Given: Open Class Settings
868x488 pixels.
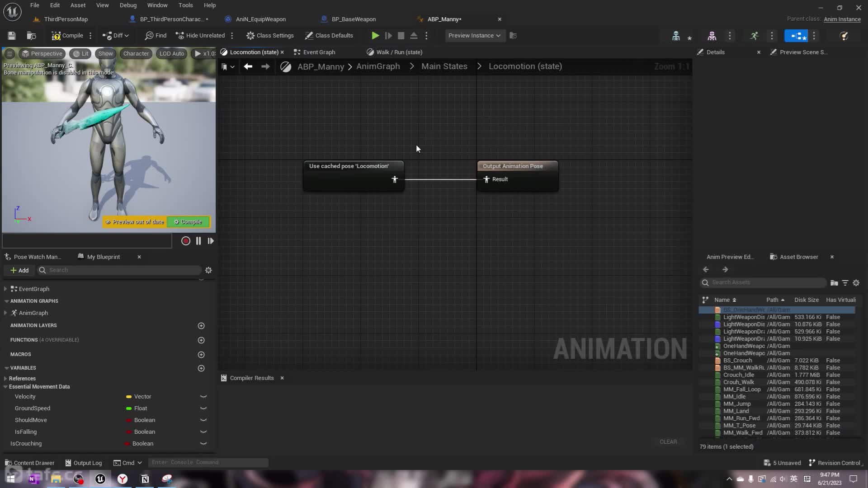Looking at the screenshot, I should click(x=270, y=36).
